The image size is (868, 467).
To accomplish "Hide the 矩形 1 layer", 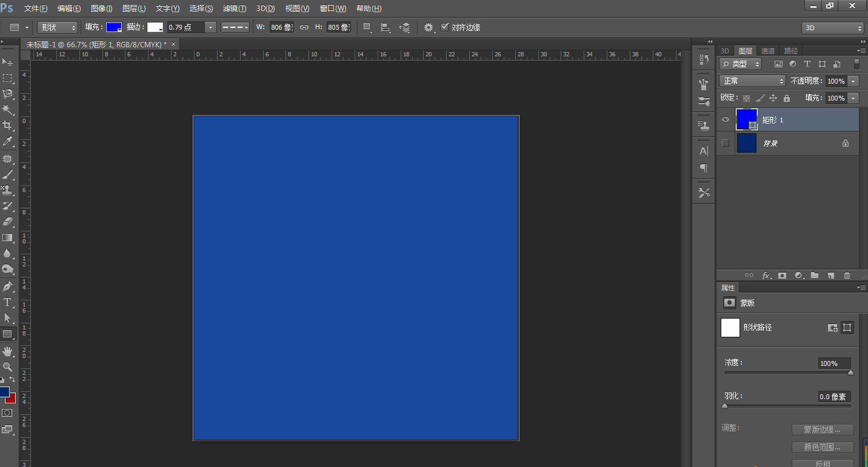I will pyautogui.click(x=726, y=120).
